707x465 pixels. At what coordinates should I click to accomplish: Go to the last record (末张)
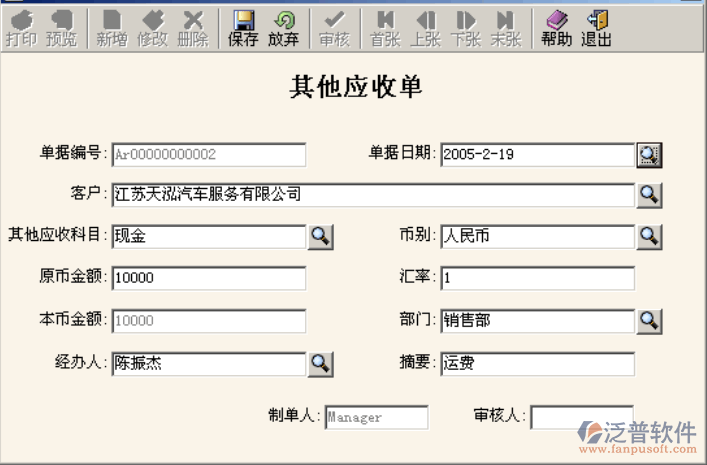click(506, 29)
